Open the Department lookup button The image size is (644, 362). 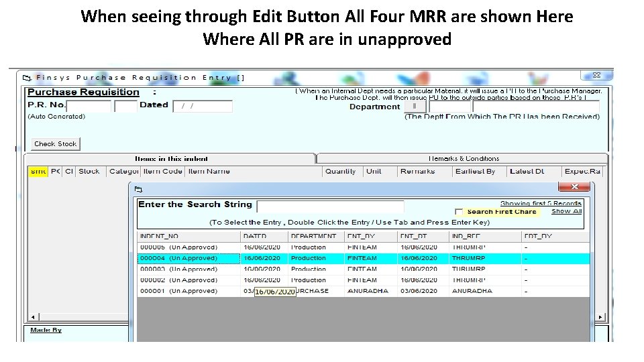415,107
